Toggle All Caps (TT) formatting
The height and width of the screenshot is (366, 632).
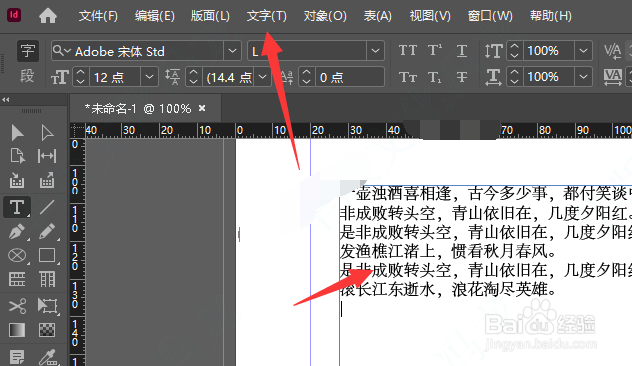click(408, 51)
